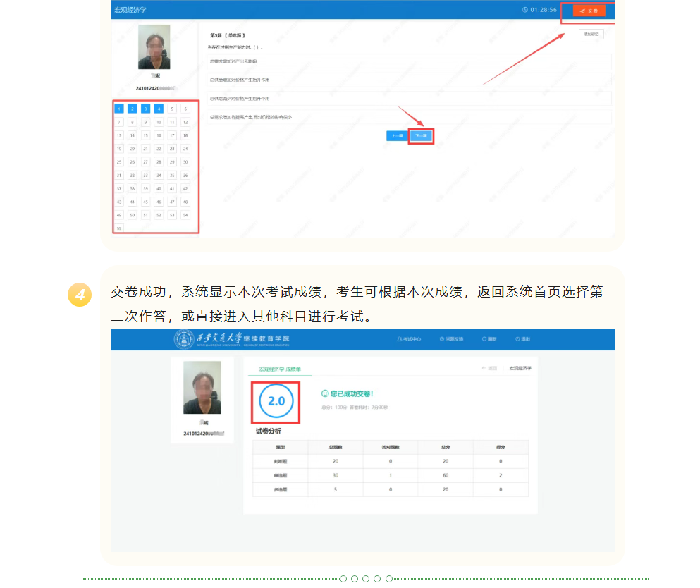The image size is (700, 588).
Task: Select answer option 总供给增加对价格产生抬升作用
Action: tap(409, 80)
